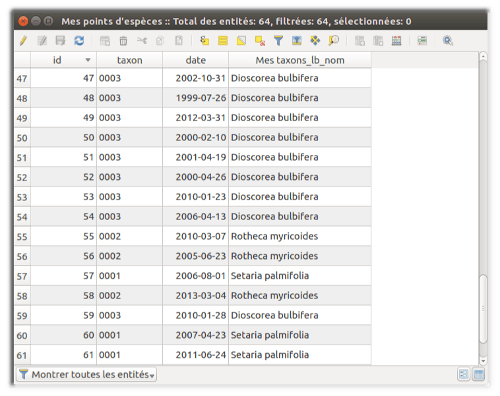Click the scrollbar up arrow

[x=483, y=57]
